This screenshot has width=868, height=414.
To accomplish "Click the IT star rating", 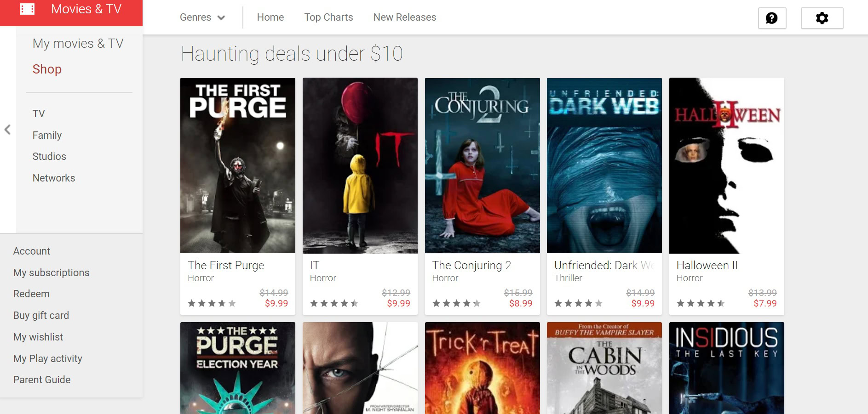I will [x=334, y=303].
